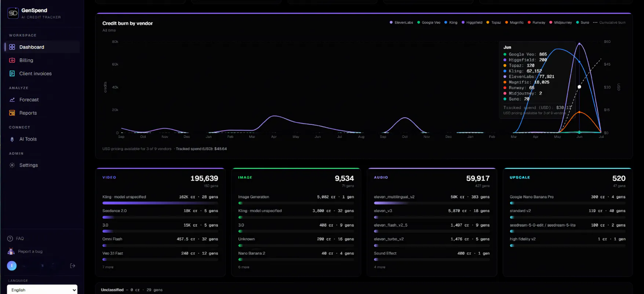The image size is (644, 294).
Task: Toggle Higgsfield series in chart legend
Action: pos(472,22)
